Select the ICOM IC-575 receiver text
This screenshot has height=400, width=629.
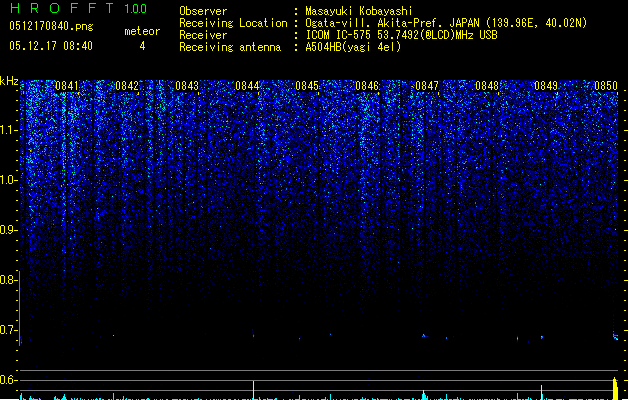click(401, 35)
